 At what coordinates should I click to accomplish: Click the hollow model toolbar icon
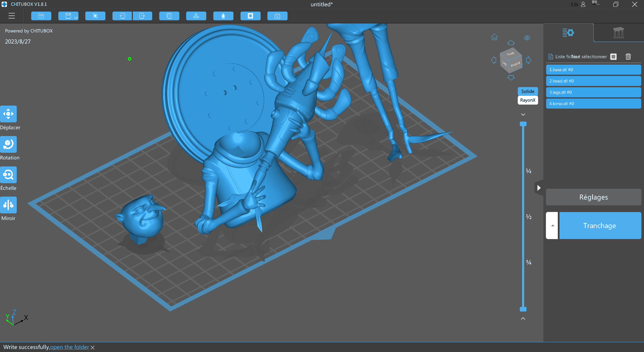click(223, 16)
